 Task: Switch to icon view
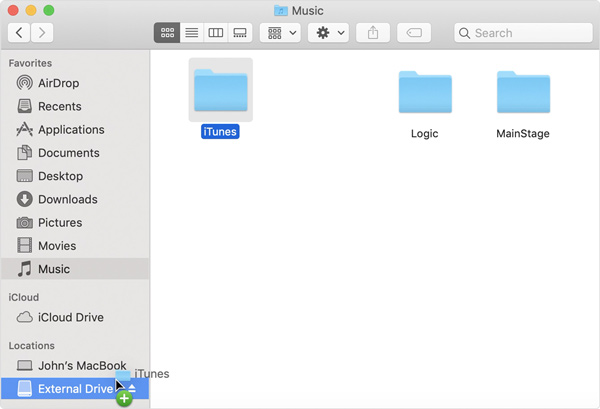[167, 33]
